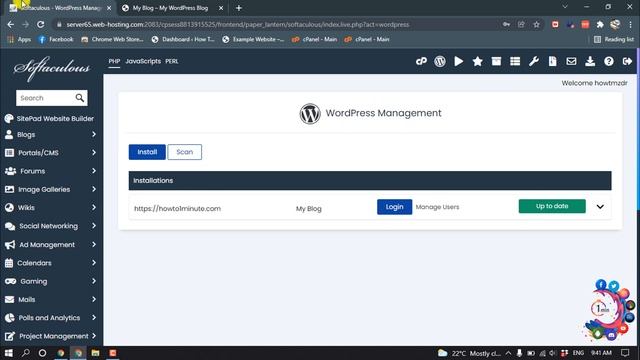Open the task list icon
This screenshot has width=640, height=360.
[x=515, y=61]
